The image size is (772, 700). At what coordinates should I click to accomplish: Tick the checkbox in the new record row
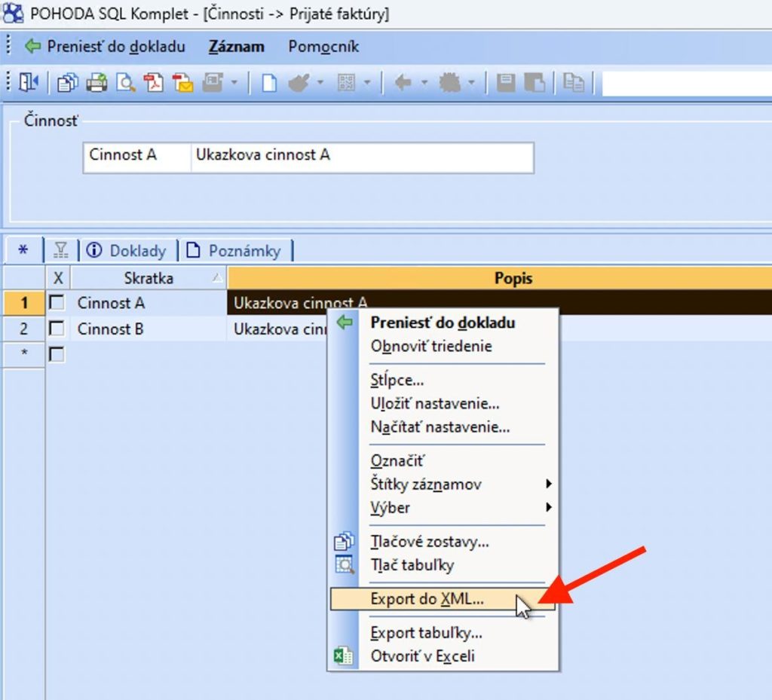click(57, 354)
